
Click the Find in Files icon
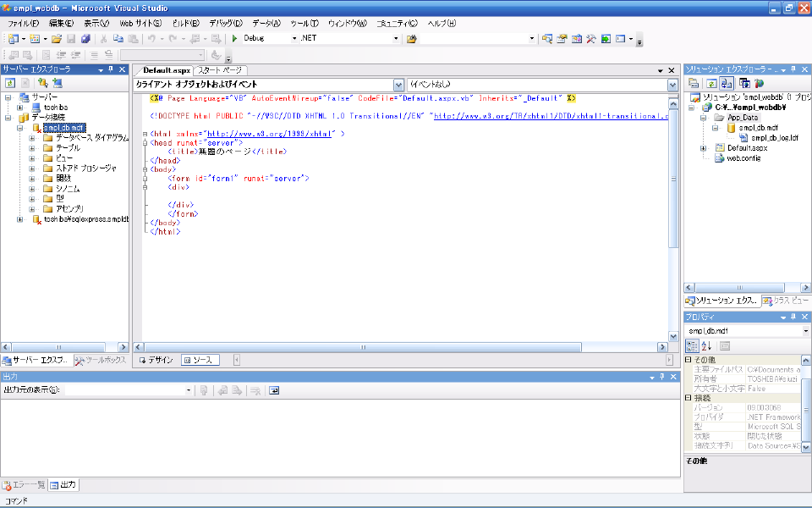(412, 38)
